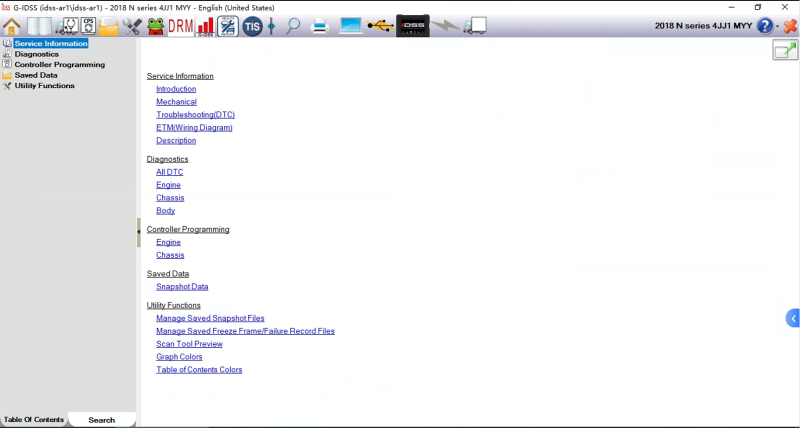Open the TIS round blue icon
The image size is (800, 428).
click(252, 26)
